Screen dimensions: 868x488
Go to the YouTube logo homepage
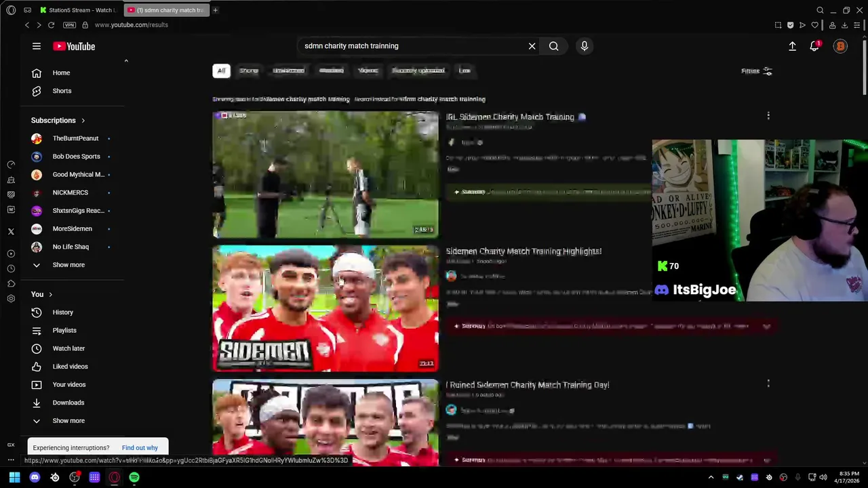pos(75,46)
